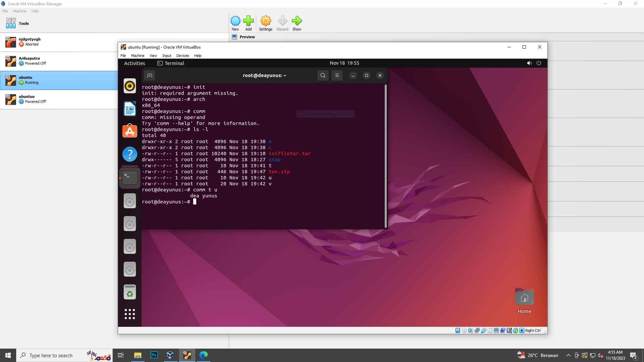
Task: Select the ubuntuu powered off VM
Action: 59,99
